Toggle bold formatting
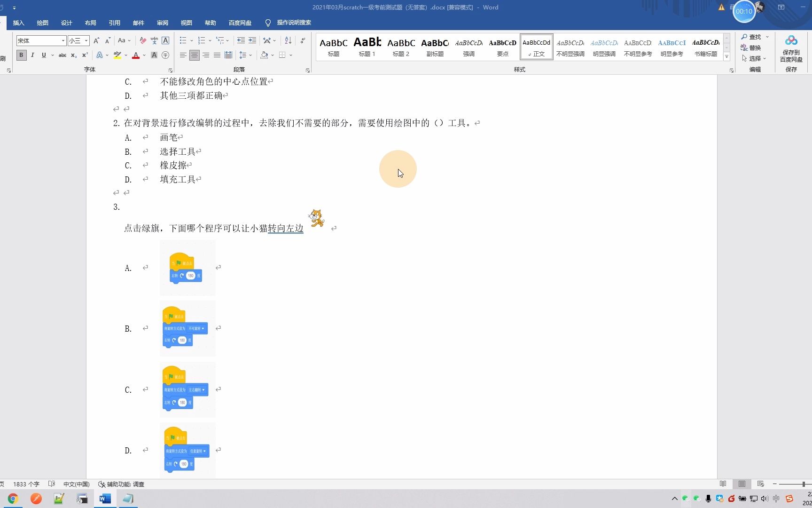 click(21, 55)
